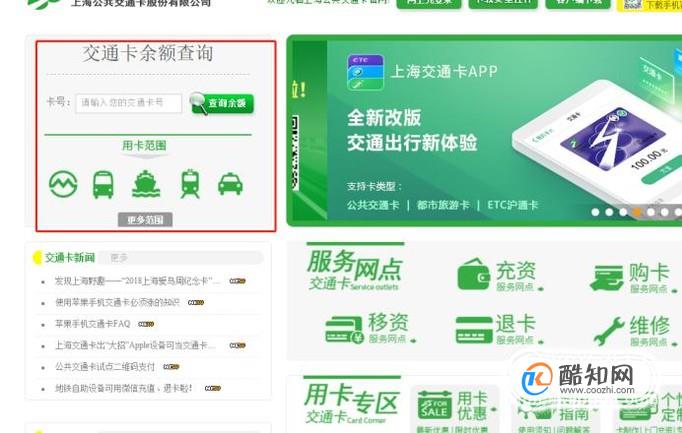
Task: Select the taxi icon
Action: [230, 184]
